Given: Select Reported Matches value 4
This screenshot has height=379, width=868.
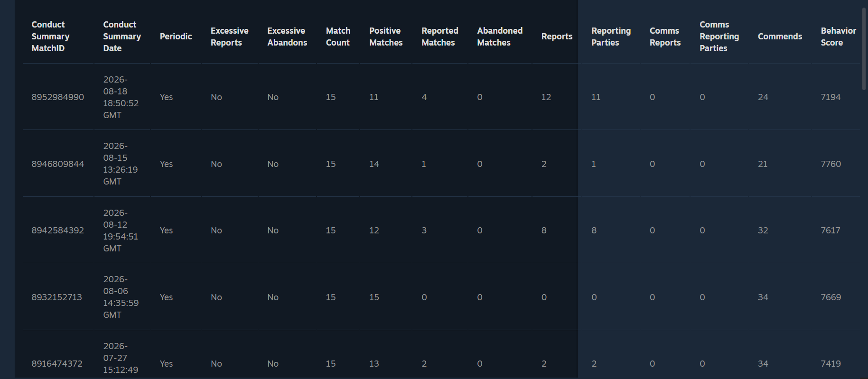Looking at the screenshot, I should (x=424, y=97).
